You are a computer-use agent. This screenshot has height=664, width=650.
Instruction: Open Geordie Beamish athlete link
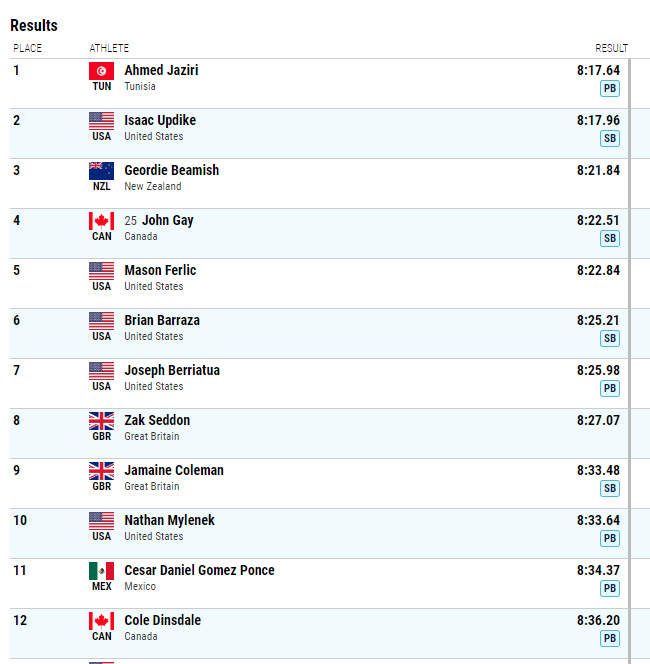171,170
